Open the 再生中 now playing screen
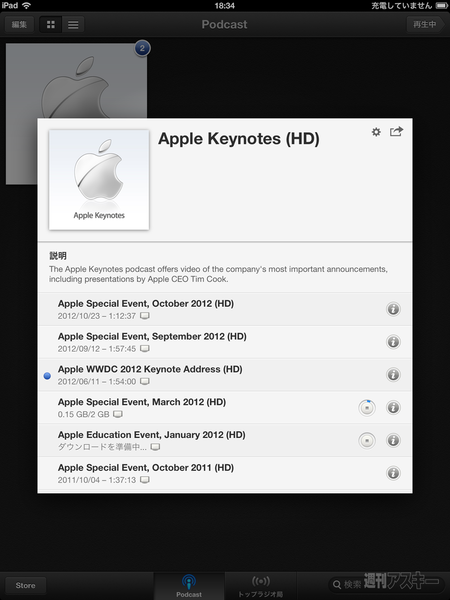Screen dimensions: 450x600 tap(425, 24)
